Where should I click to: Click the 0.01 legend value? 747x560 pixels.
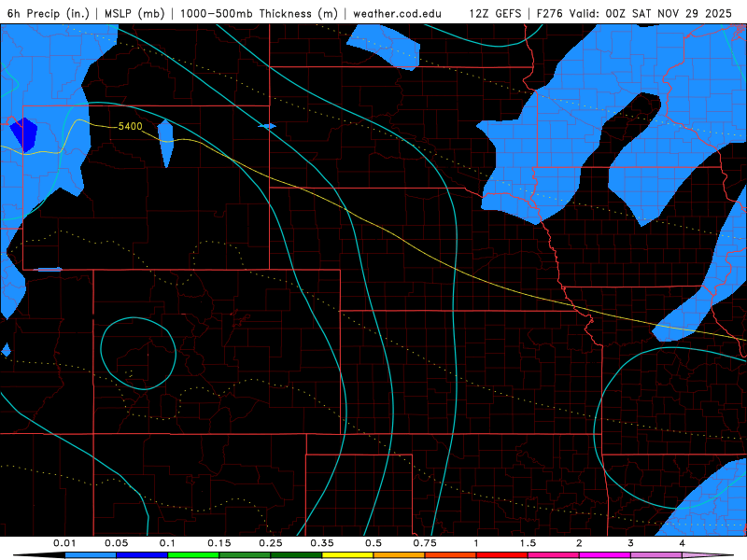[x=64, y=543]
